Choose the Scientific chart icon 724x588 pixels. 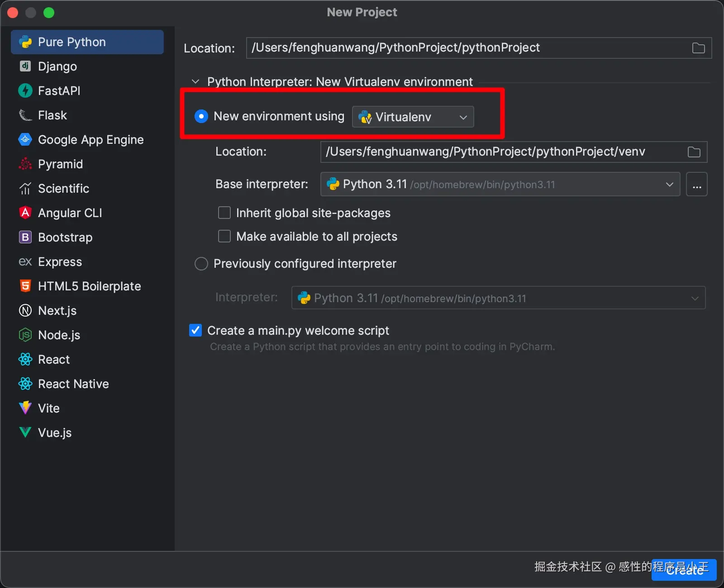point(25,189)
